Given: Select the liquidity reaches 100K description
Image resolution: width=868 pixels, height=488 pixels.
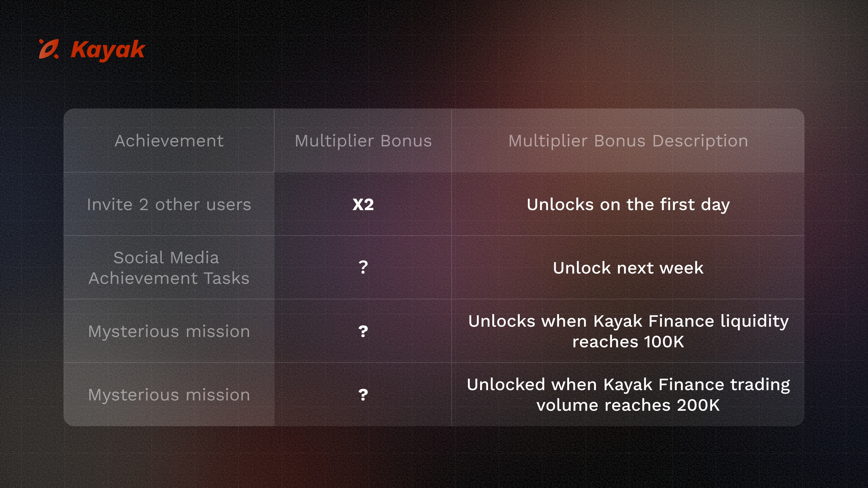Looking at the screenshot, I should (x=628, y=331).
